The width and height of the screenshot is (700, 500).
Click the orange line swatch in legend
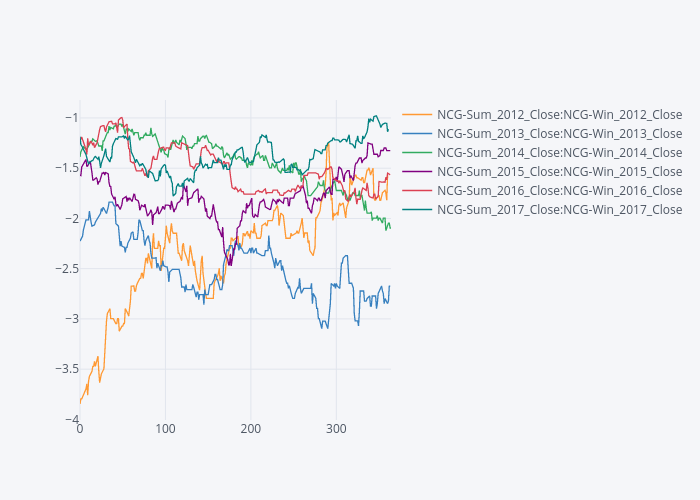(417, 114)
